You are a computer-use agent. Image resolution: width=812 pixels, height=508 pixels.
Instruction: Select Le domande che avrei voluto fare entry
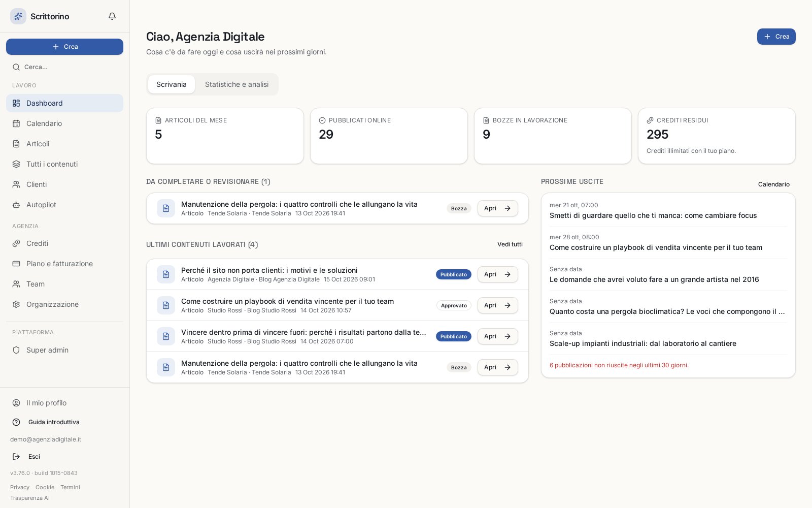pos(668,275)
